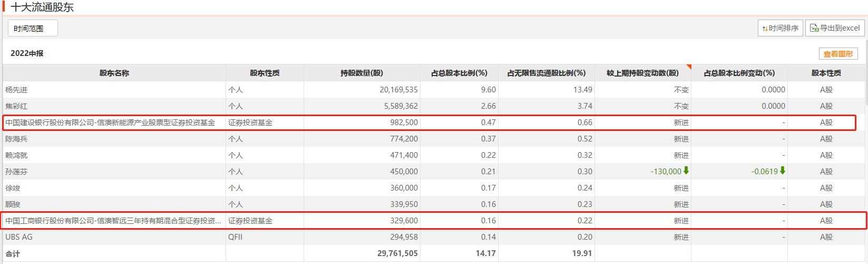Click the sort arrows icon beside 时间排序
Screen dimensions: 868x264
(x=765, y=29)
